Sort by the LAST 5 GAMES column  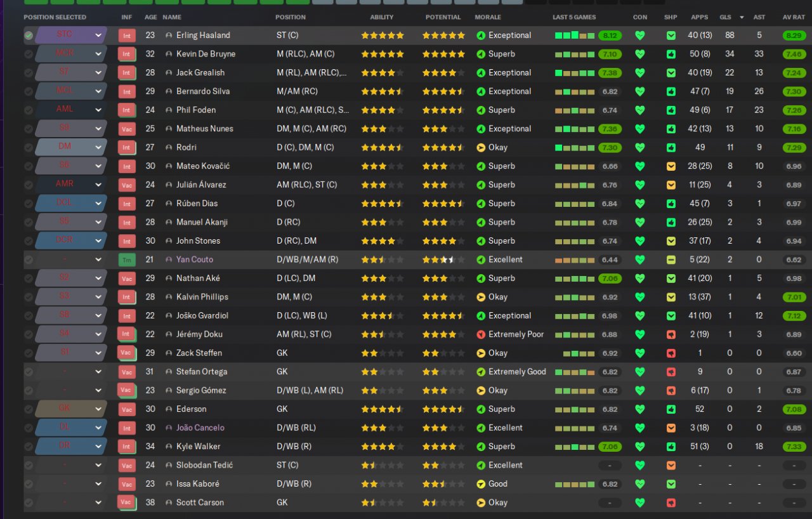point(574,17)
